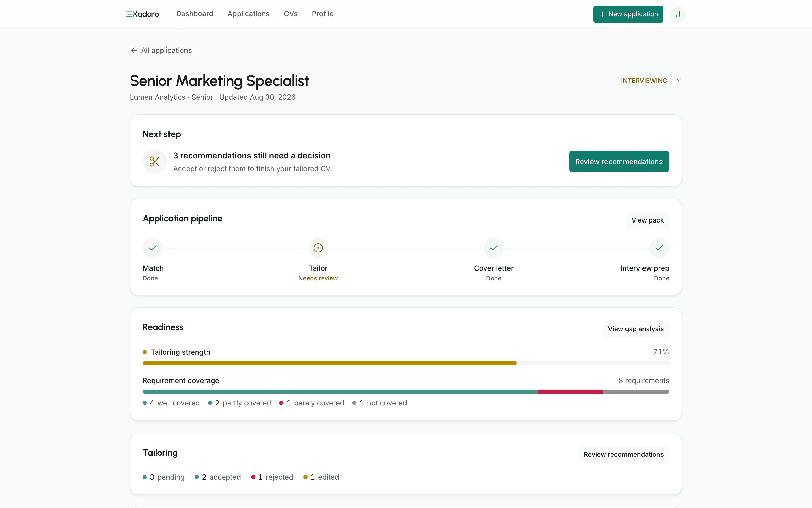
Task: Select the Cover letter step checkmark
Action: (494, 248)
